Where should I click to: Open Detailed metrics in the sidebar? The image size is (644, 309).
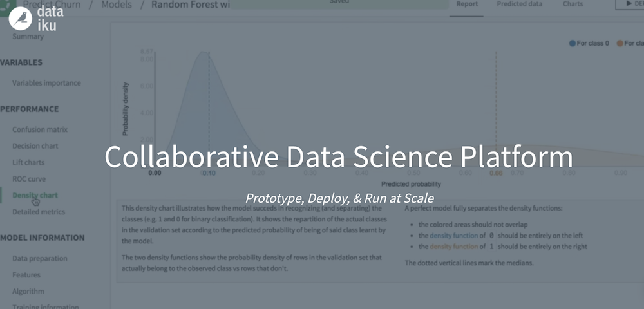point(39,212)
